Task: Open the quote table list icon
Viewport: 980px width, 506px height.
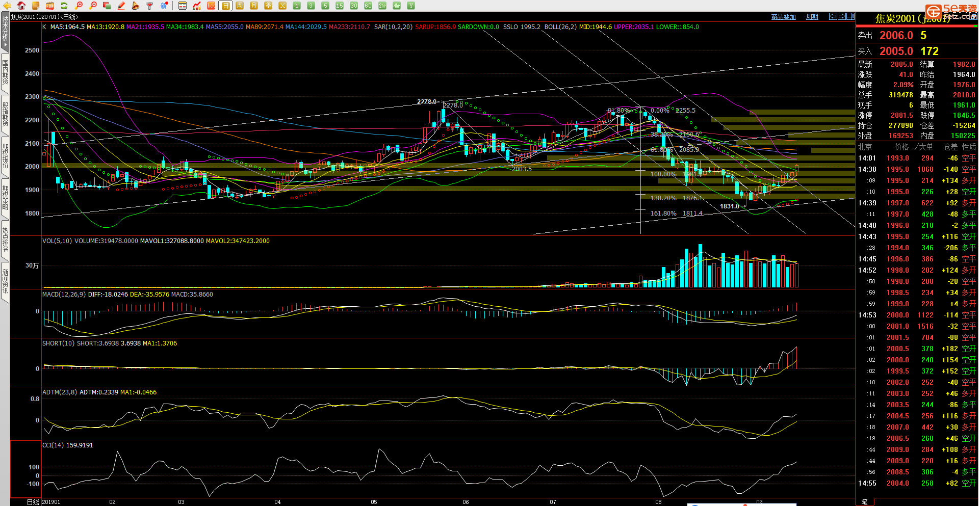Action: coord(183,6)
